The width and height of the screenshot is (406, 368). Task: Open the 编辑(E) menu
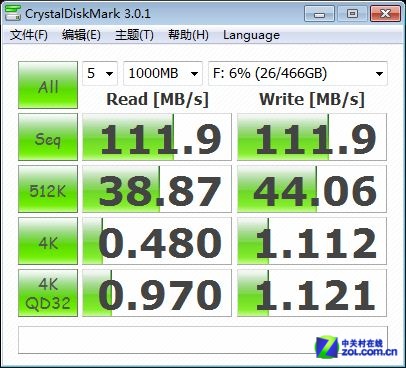click(81, 35)
